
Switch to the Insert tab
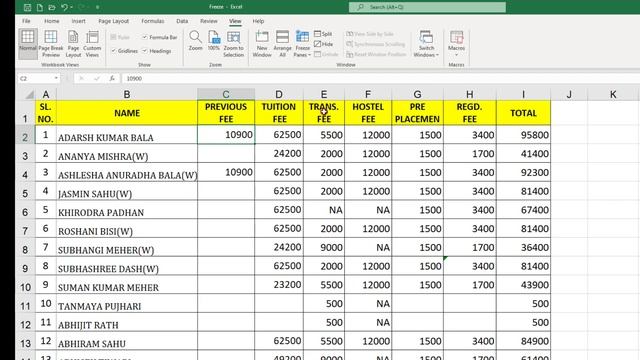point(78,21)
